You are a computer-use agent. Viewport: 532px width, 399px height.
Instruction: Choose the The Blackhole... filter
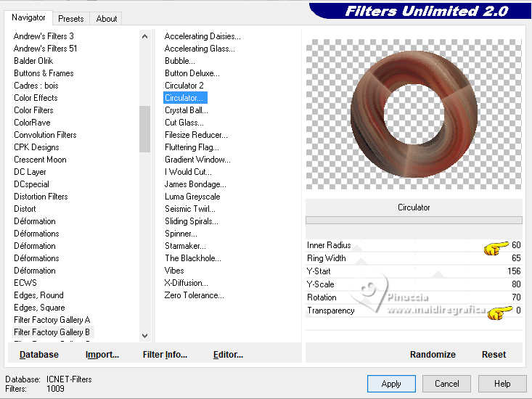pos(193,258)
